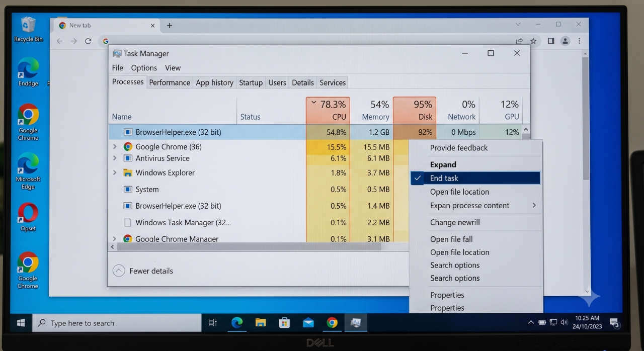Open Mail from the taskbar
The height and width of the screenshot is (351, 644).
click(308, 323)
